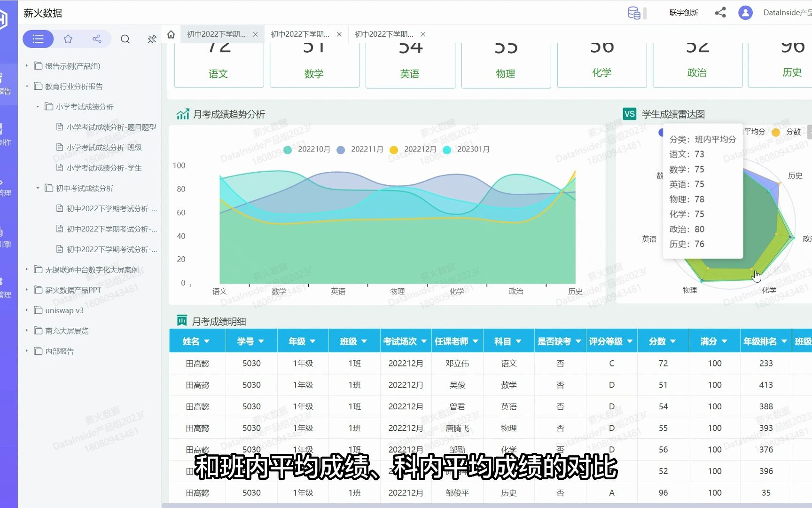Open the shared items icon in sidebar
This screenshot has height=508, width=812.
click(97, 39)
